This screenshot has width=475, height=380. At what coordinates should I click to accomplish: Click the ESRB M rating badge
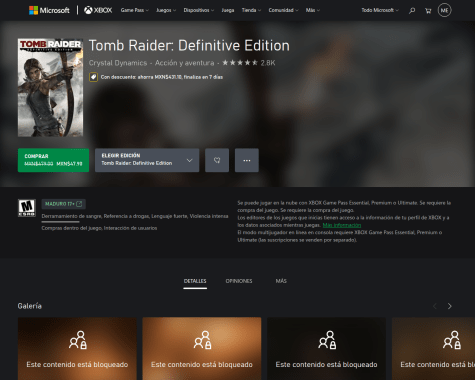click(27, 208)
